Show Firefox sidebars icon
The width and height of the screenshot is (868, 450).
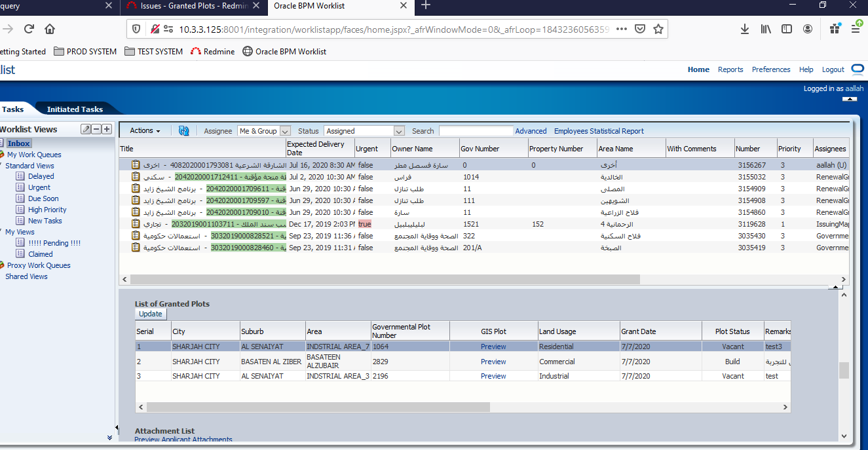click(x=787, y=29)
